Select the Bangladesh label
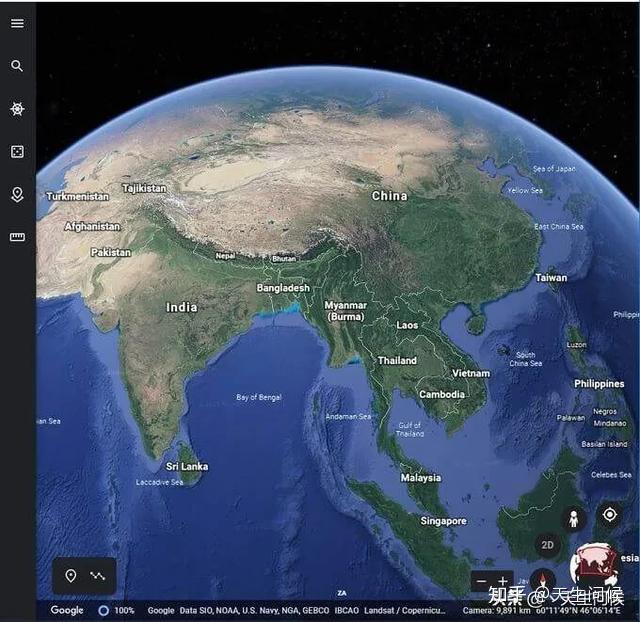640x622 pixels. click(283, 288)
